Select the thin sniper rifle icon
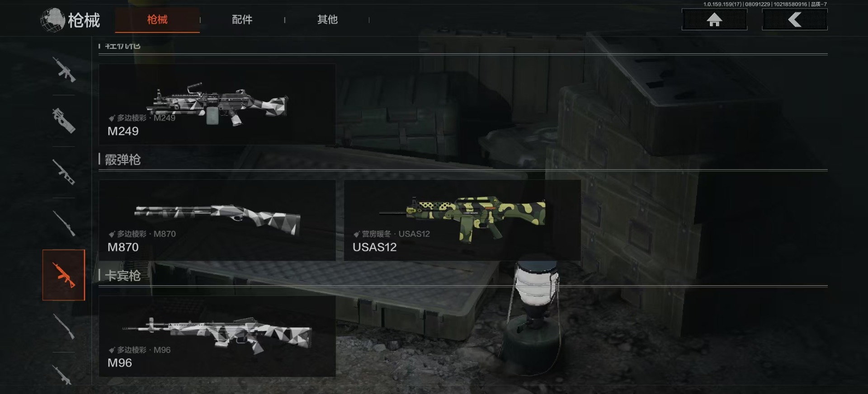The image size is (868, 394). pyautogui.click(x=64, y=223)
